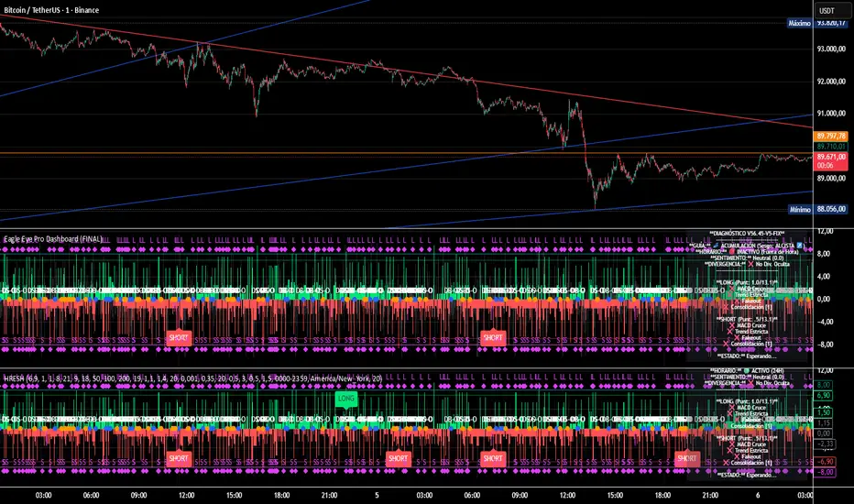Image resolution: width=854 pixels, height=504 pixels.
Task: Click the SHORT marker near 06:00 in Eagle Eye pane
Action: [x=493, y=338]
